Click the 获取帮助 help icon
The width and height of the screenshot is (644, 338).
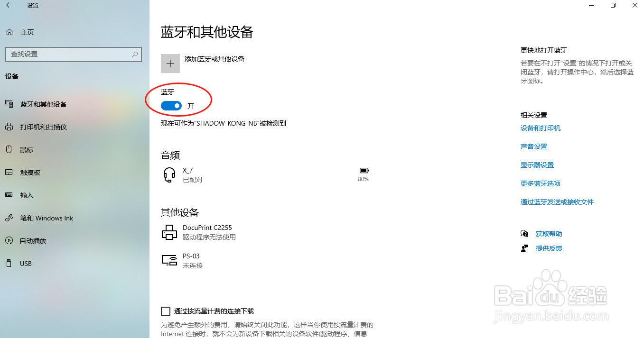tap(524, 234)
